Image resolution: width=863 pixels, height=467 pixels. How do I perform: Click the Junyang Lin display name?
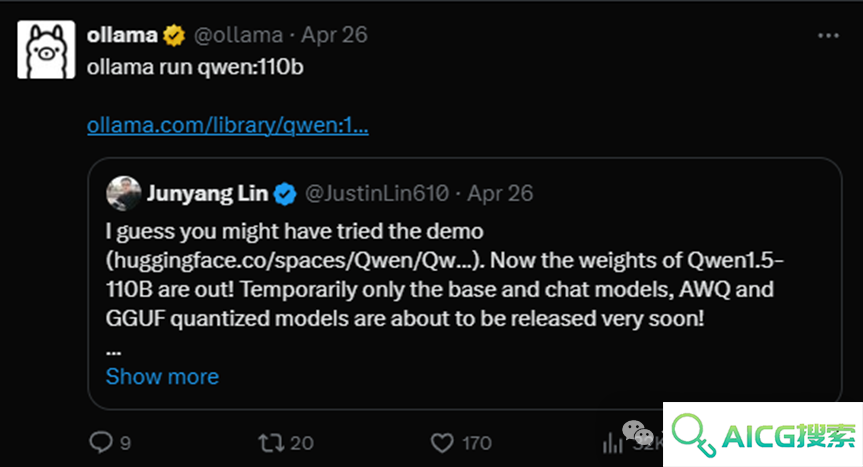[x=207, y=194]
